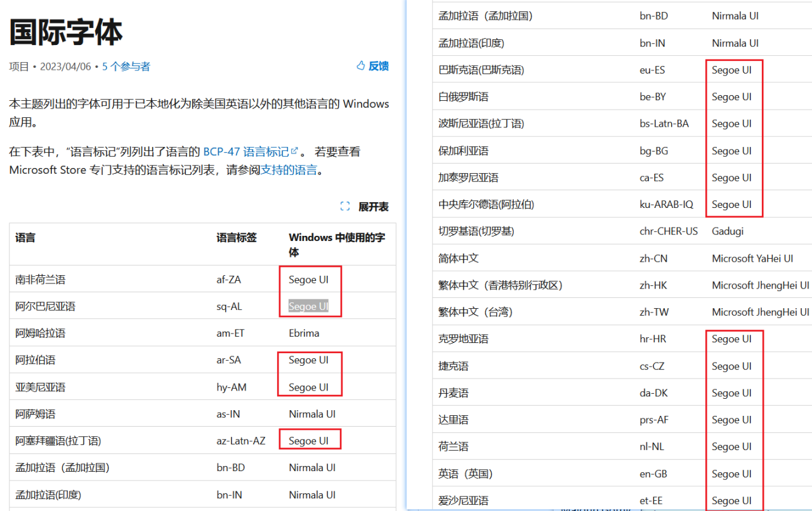This screenshot has width=812, height=511.
Task: Click the Gadugi font cell
Action: [727, 231]
